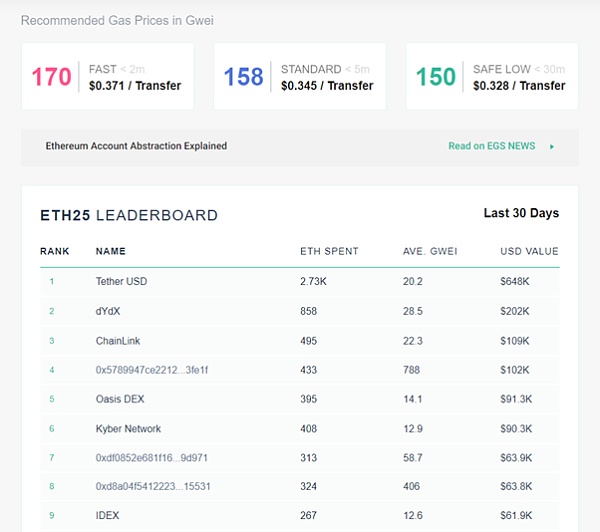Click Kyber Network's 12.9 average gwei
Screen dimensions: 600x532
point(412,428)
